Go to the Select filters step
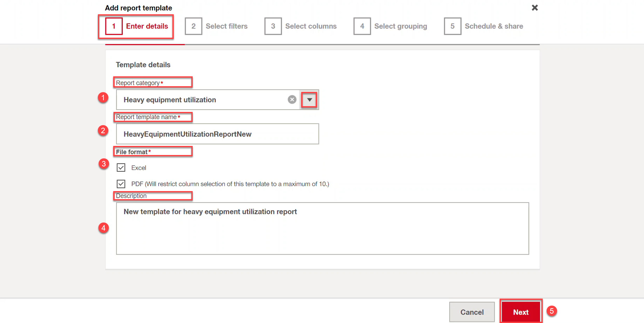Image resolution: width=644 pixels, height=323 pixels. coord(216,26)
